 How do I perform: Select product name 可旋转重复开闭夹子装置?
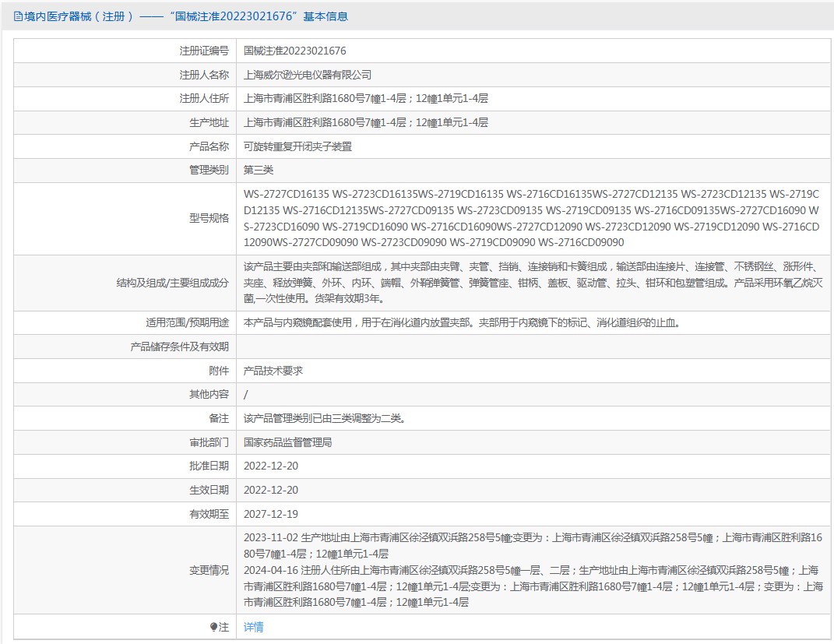click(297, 146)
